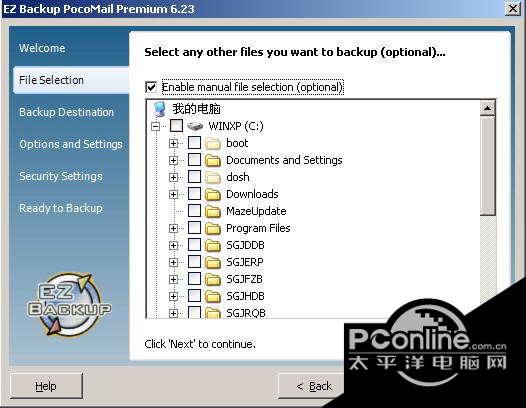Expand the SGJHDB folder node
Screen dimensions: 526x408
pos(173,296)
